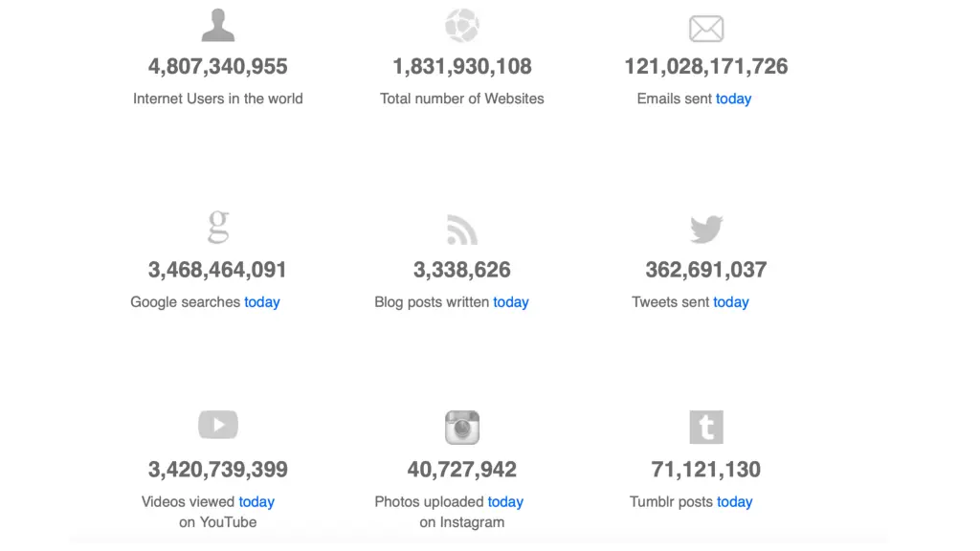Open the today link after Emails sent

733,99
